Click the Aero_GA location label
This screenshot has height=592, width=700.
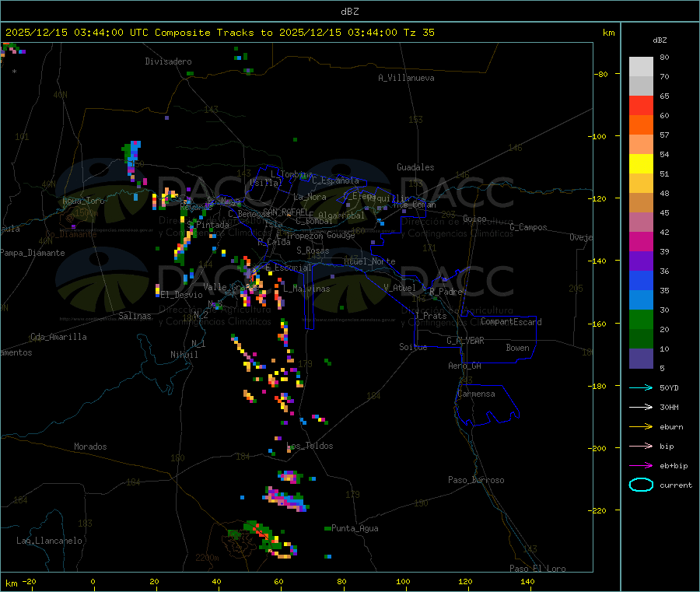pyautogui.click(x=465, y=366)
